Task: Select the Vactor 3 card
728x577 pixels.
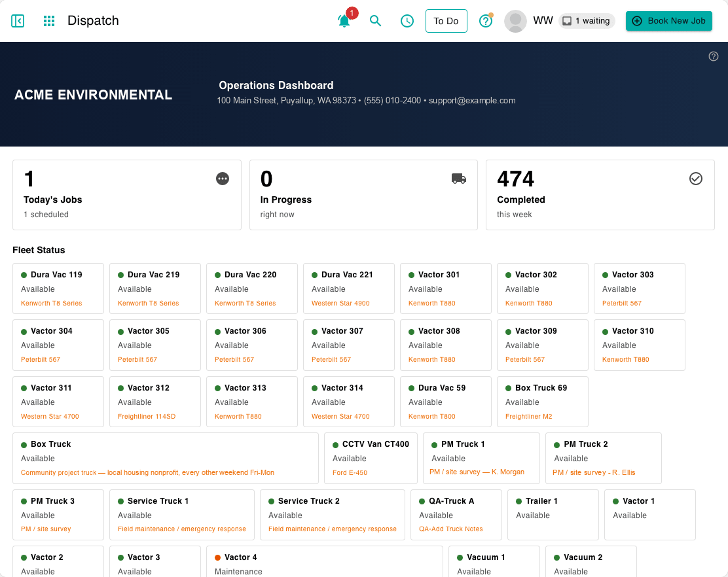Action: point(155,562)
